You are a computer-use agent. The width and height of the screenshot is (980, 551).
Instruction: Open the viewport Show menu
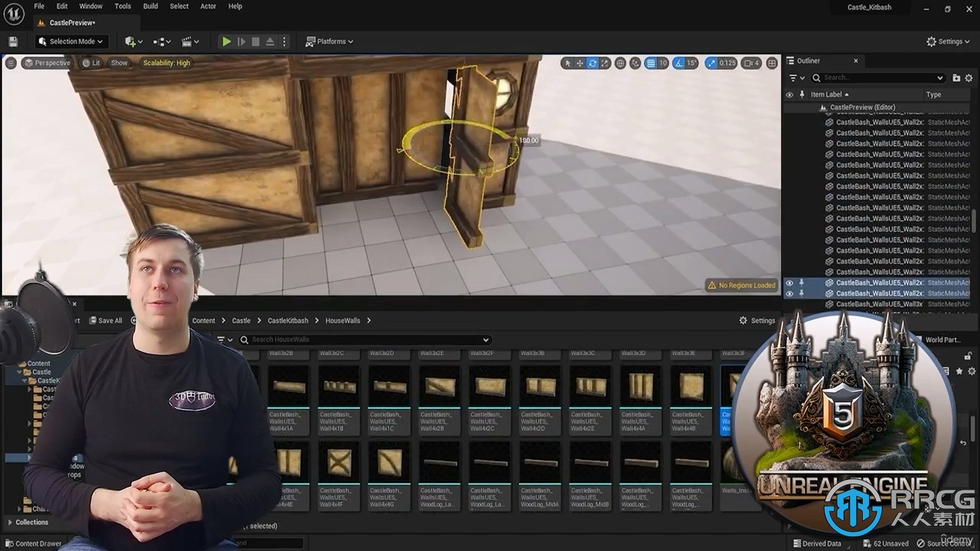tap(119, 63)
